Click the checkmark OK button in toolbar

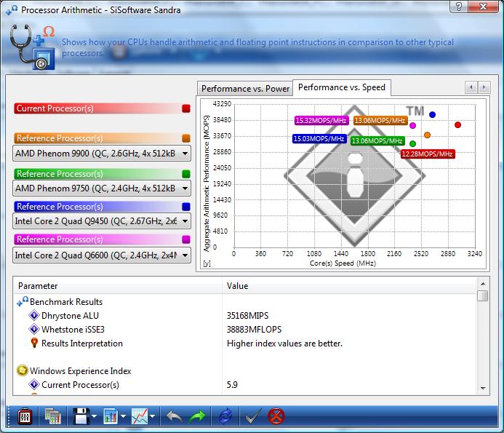pyautogui.click(x=252, y=417)
